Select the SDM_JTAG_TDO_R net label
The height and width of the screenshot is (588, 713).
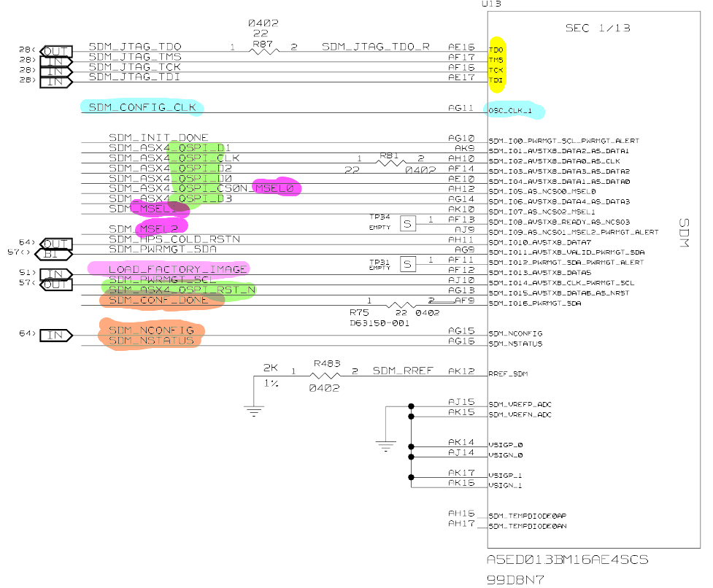[x=376, y=47]
